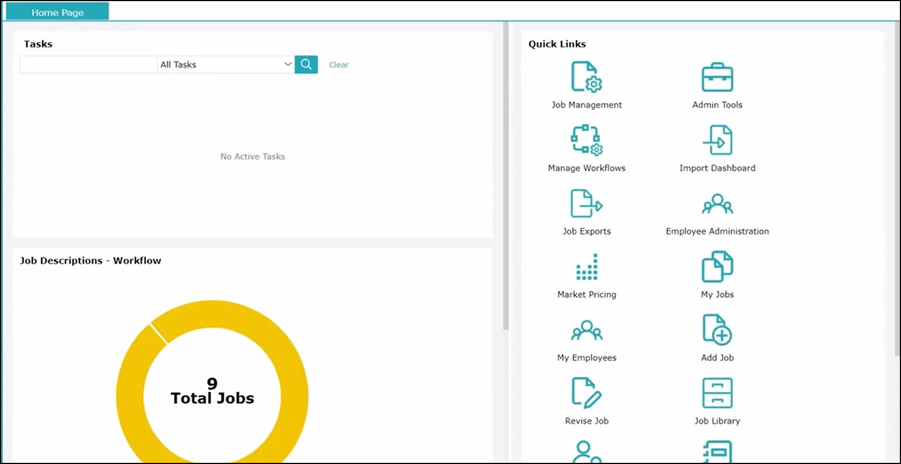Open the Revise Job pencil icon

coord(586,394)
